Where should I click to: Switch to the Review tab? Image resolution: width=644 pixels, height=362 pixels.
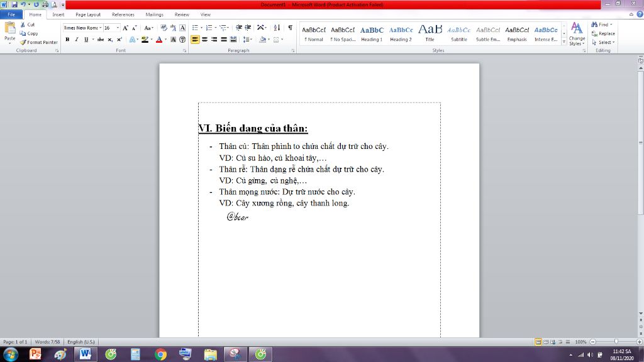coord(182,14)
